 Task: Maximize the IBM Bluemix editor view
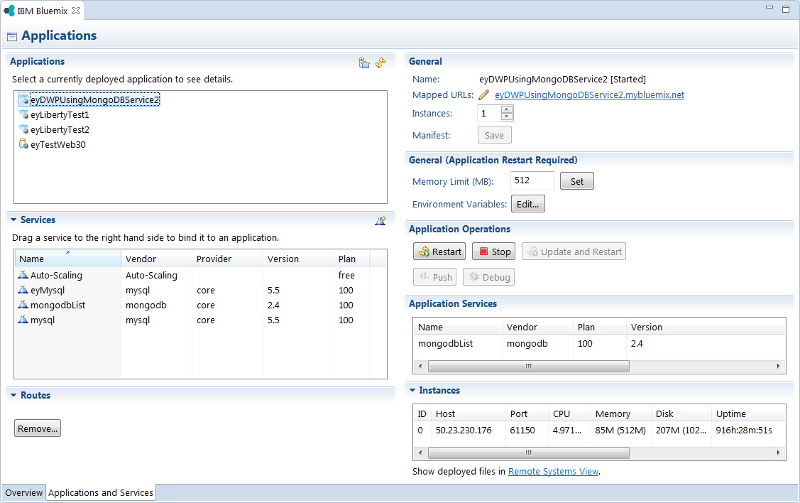(x=786, y=9)
